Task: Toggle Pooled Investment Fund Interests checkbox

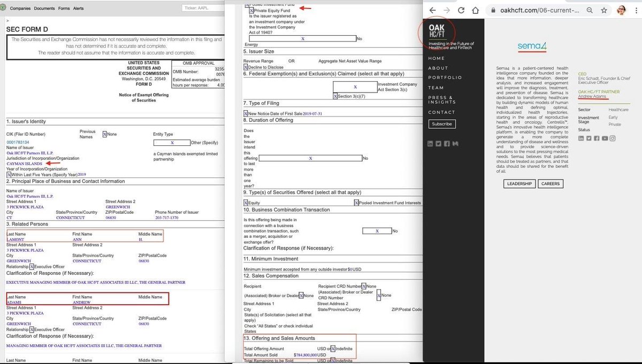Action: [356, 203]
